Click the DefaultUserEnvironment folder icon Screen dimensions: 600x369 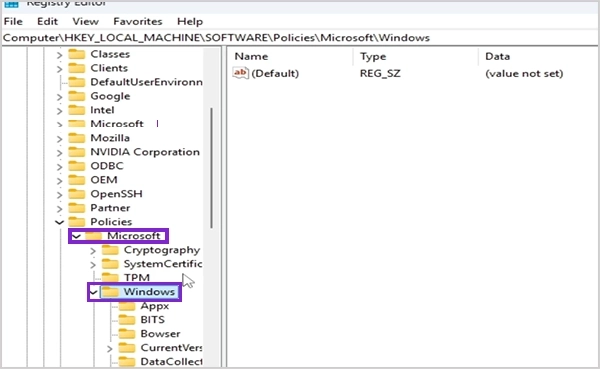click(x=77, y=82)
